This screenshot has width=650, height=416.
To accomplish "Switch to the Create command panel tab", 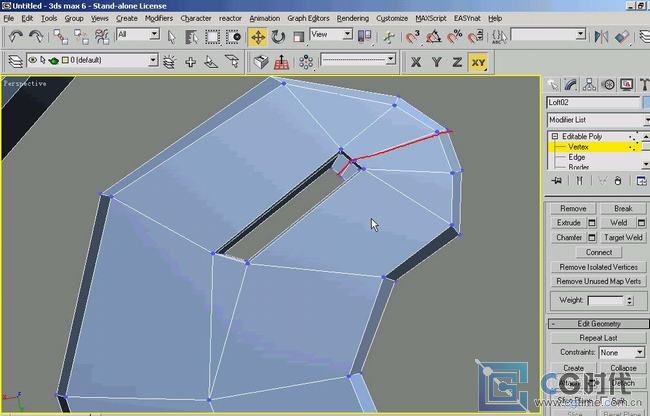I will (552, 85).
